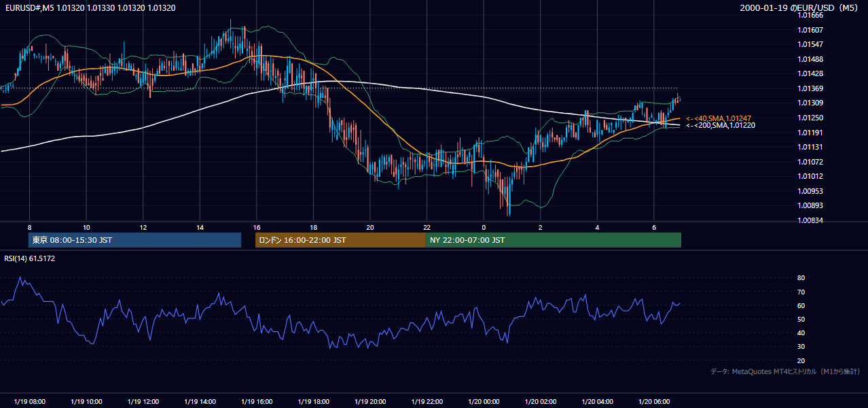Click price level 1.01488 on the axis
The height and width of the screenshot is (408, 868).
810,59
